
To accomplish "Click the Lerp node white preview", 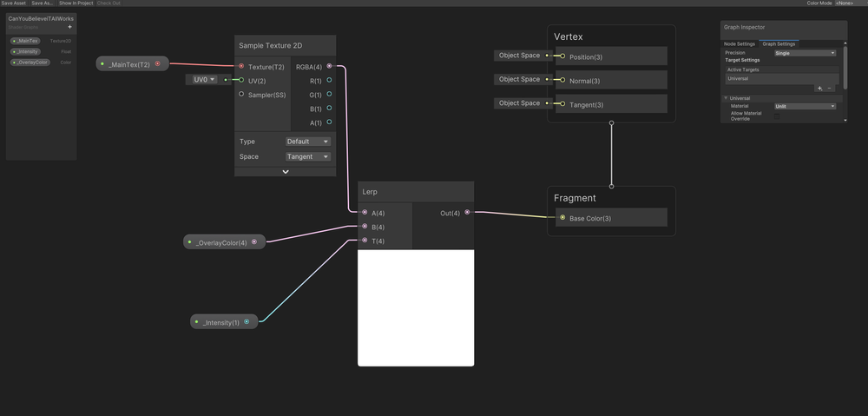I will 416,307.
